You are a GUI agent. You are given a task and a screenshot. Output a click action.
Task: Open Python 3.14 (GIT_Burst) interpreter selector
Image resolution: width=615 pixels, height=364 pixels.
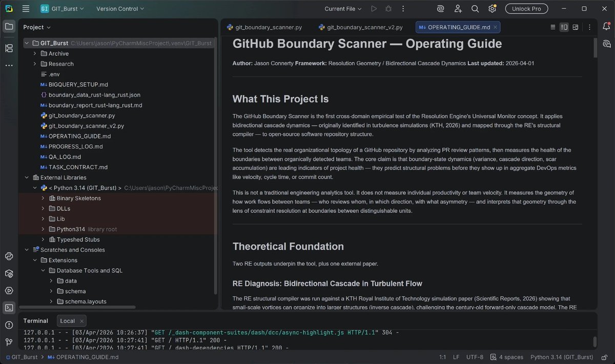562,357
